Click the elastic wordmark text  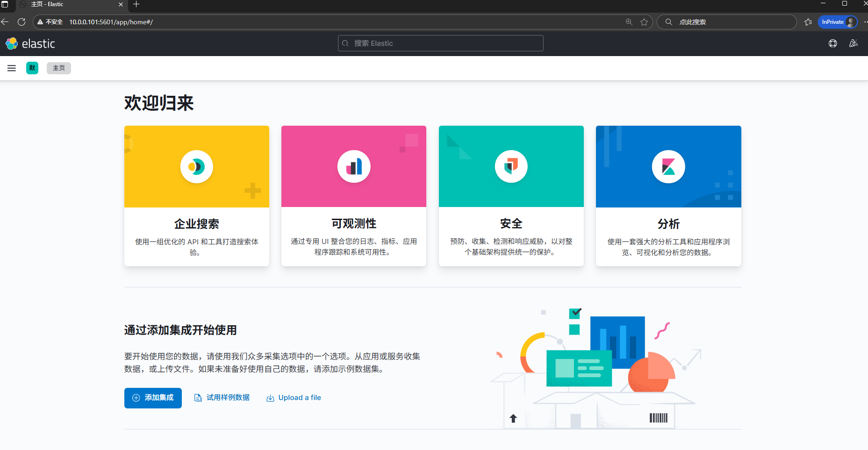point(38,44)
